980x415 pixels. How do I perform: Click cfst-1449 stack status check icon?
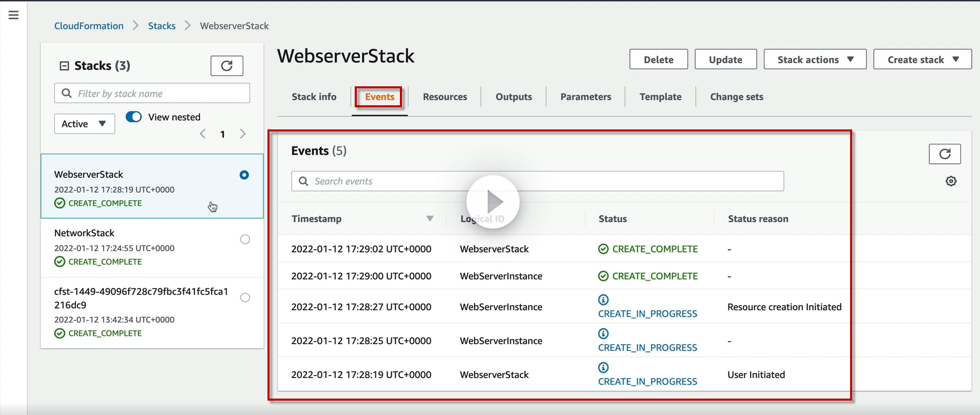(x=60, y=333)
